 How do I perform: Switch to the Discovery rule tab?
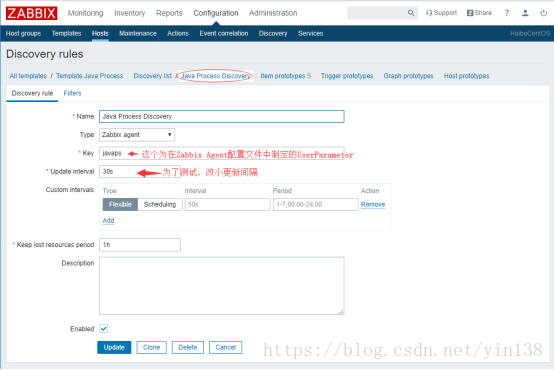click(x=32, y=93)
